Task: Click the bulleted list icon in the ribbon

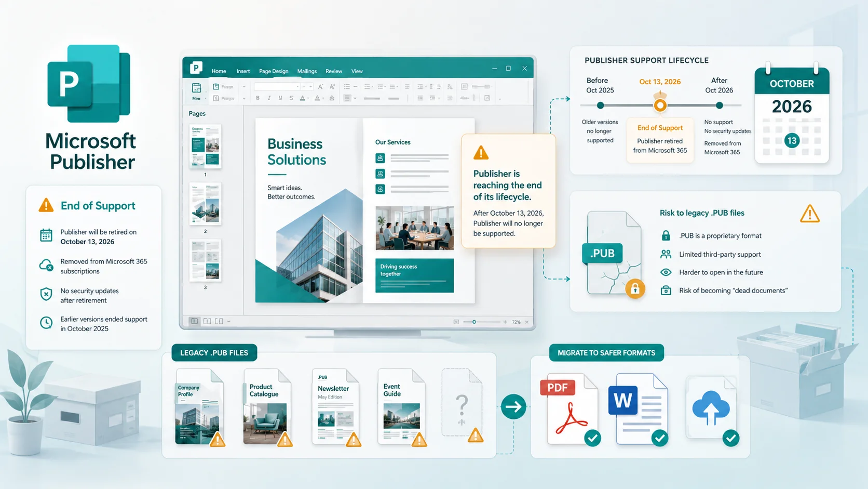Action: pyautogui.click(x=347, y=87)
